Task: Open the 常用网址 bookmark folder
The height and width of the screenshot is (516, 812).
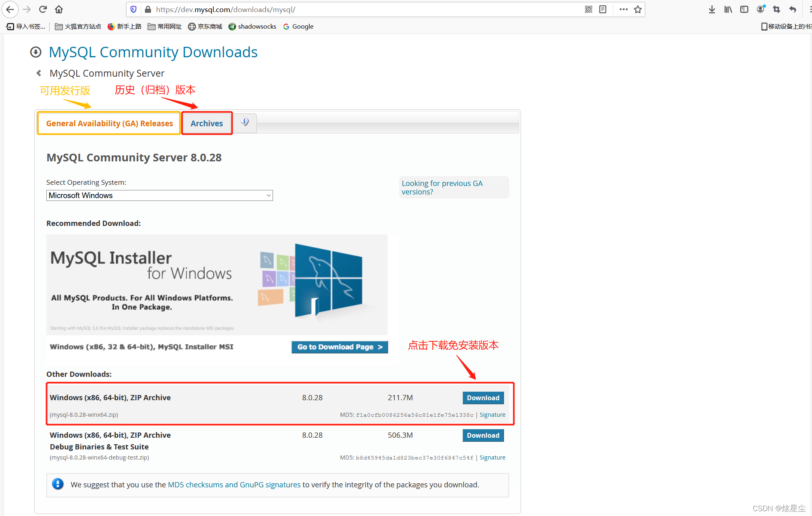Action: [164, 27]
